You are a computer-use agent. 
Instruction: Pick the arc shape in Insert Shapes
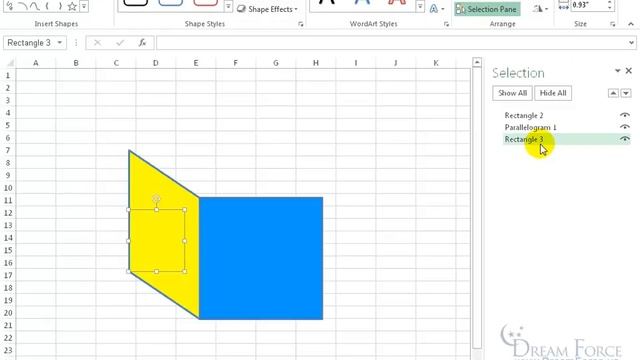point(23,6)
